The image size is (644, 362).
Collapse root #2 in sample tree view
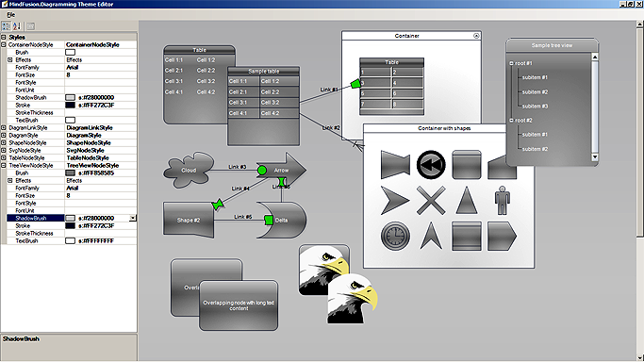(511, 121)
